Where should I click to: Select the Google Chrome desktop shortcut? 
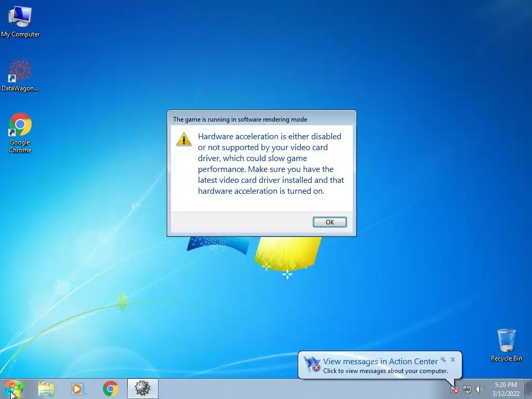coord(20,133)
